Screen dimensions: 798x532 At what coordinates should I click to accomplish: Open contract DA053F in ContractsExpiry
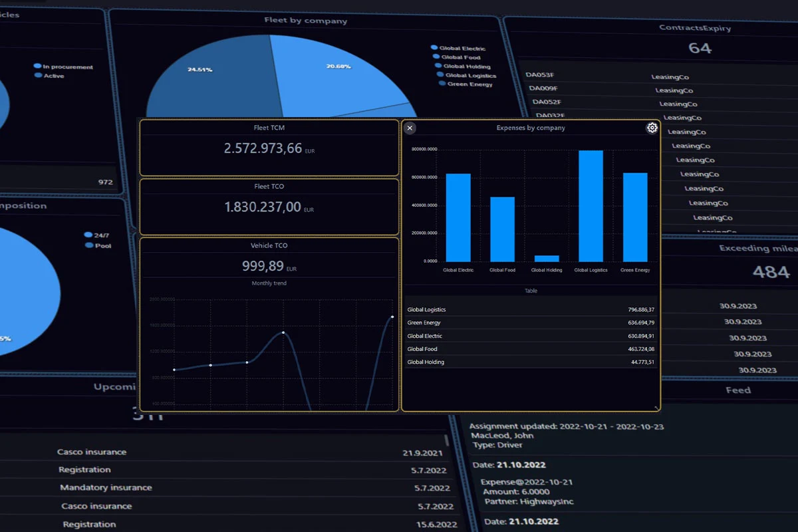coord(540,75)
